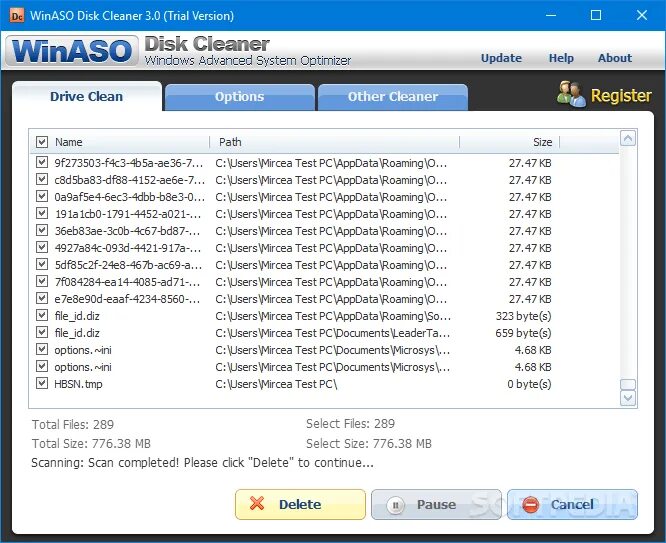Uncheck the 0a9af5e4-6ec3 file checkbox
Screen dimensions: 666x543
(42, 196)
